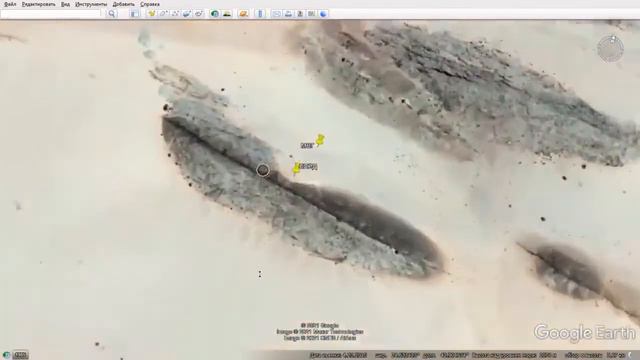Click the magnifier search button
The image size is (640, 360).
(x=112, y=13)
